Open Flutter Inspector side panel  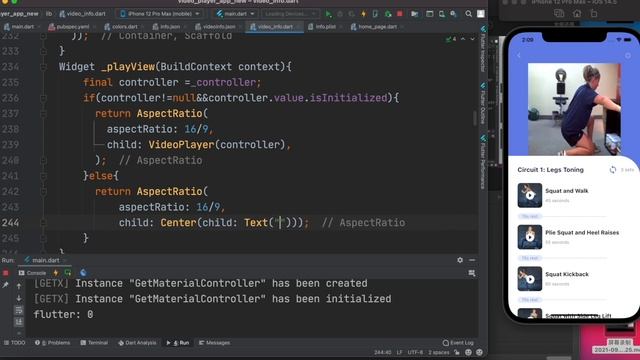483,49
